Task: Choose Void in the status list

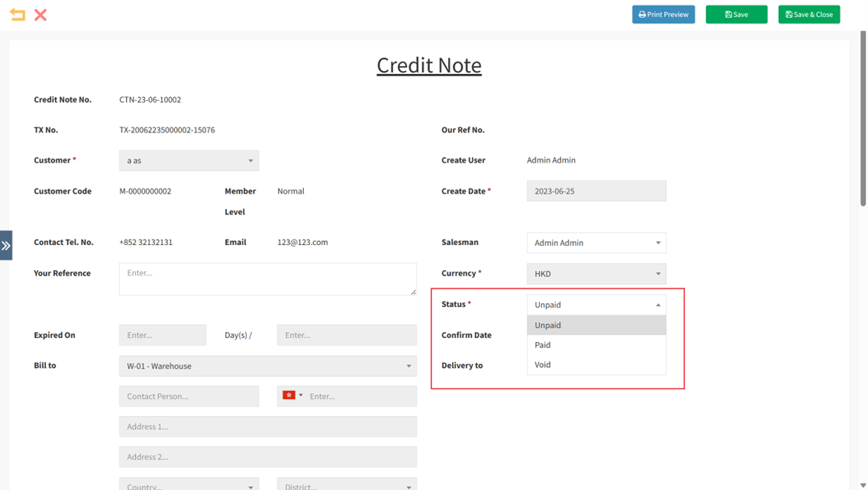Action: [x=543, y=365]
